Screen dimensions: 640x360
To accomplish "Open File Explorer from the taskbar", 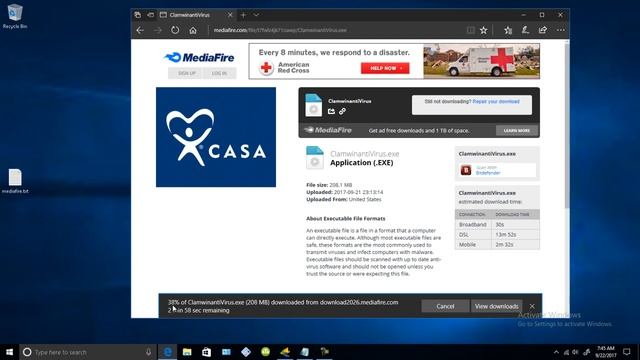I will [187, 352].
